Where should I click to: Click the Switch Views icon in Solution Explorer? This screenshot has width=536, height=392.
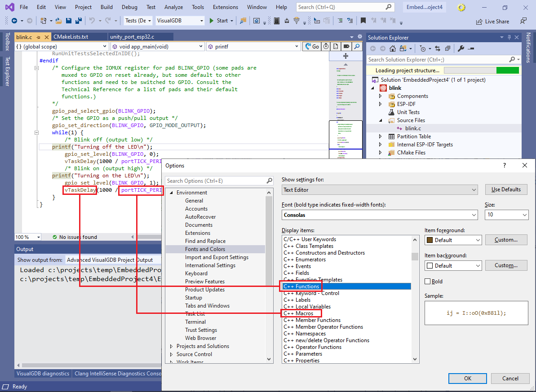403,48
